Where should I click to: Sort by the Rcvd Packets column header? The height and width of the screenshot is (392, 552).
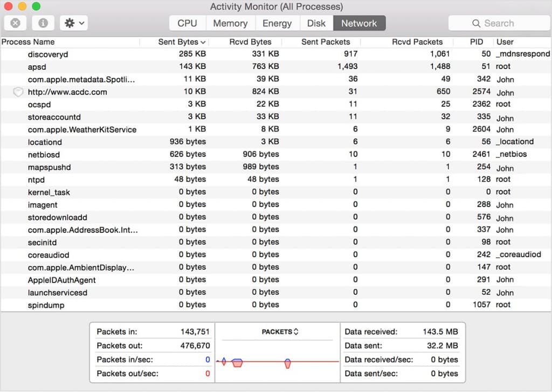click(x=417, y=42)
